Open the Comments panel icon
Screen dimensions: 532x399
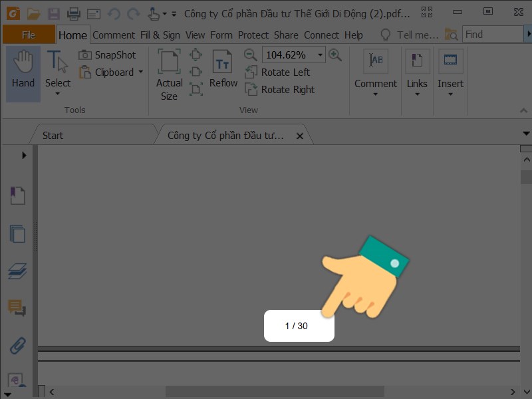click(x=17, y=308)
